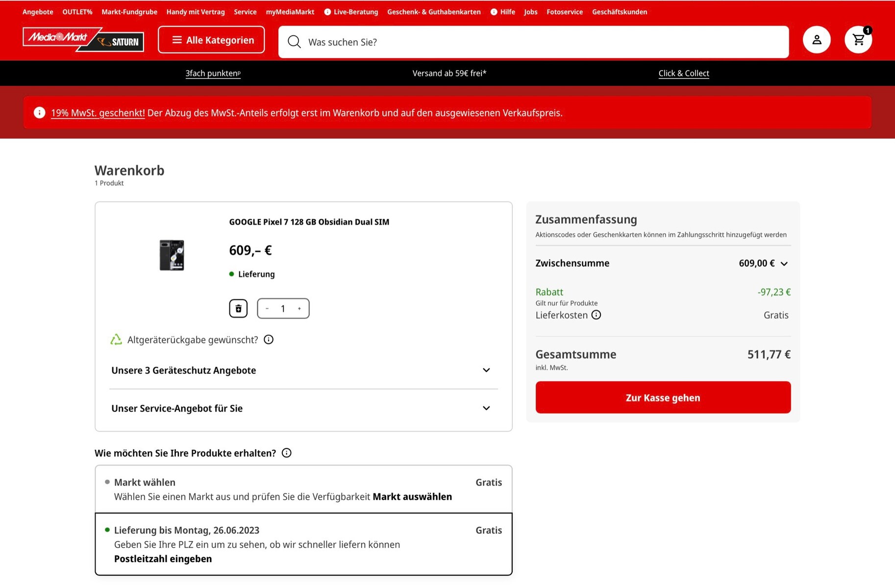The image size is (895, 588).
Task: Open the Google Pixel 7 product thumbnail
Action: coord(172,255)
